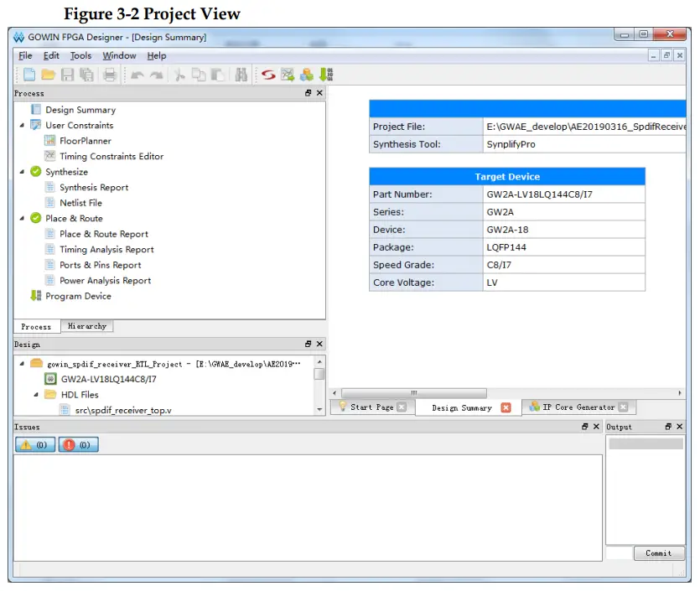Open the Tools menu
The image size is (700, 591).
tap(80, 55)
